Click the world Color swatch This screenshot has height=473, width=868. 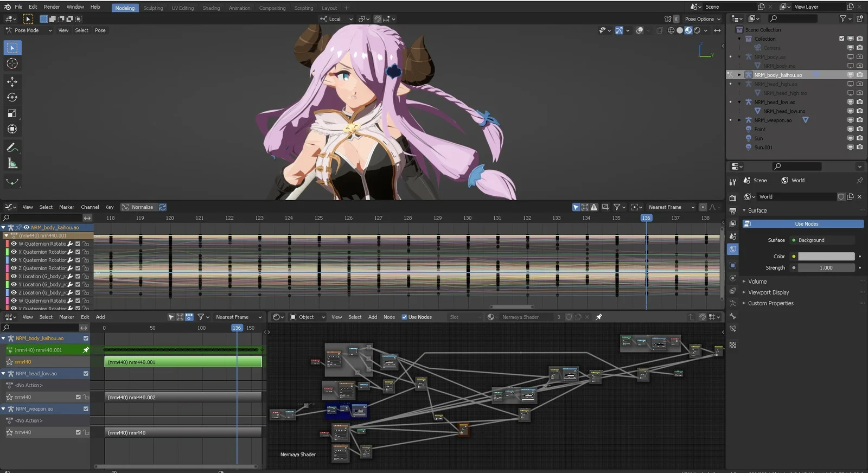[x=826, y=257]
